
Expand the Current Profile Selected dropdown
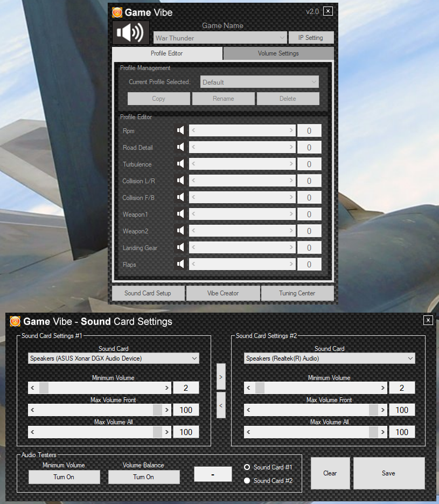[260, 82]
